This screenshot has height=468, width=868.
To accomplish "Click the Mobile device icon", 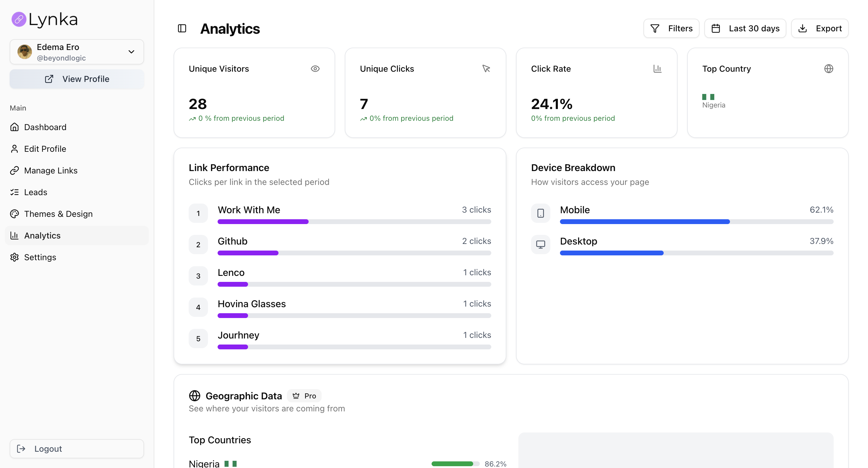I will click(x=540, y=213).
